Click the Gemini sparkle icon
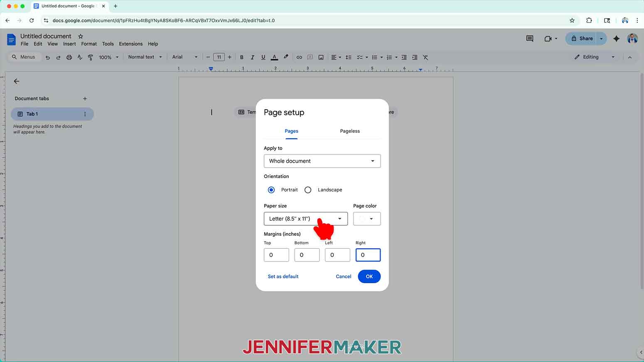Screen dimensions: 644x362 [x=617, y=39]
